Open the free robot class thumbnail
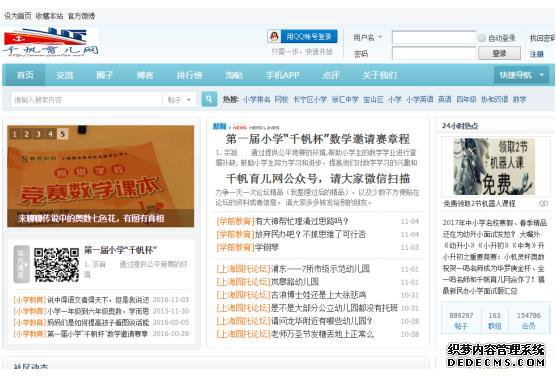This screenshot has width=556, height=377. click(494, 166)
